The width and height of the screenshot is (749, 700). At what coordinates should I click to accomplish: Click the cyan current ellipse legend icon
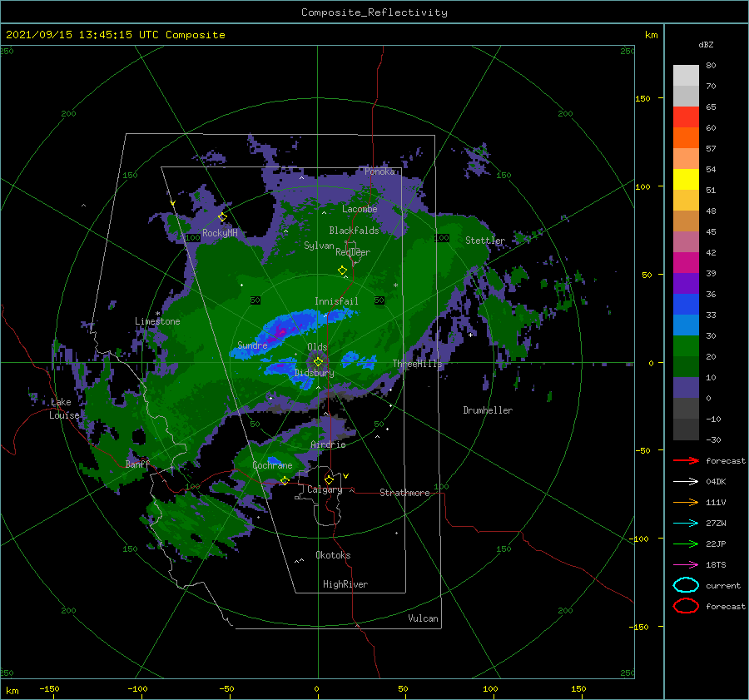point(686,585)
